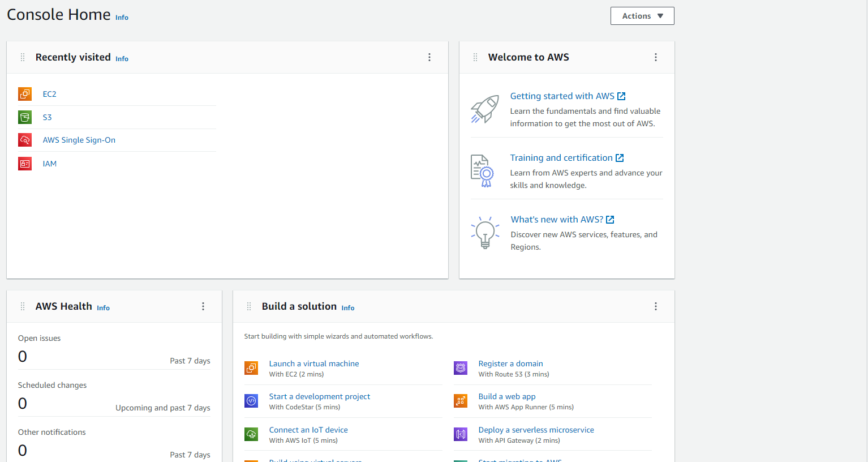Open the EC2 link in Recently visited
Screen dimensions: 868x462
click(x=50, y=94)
